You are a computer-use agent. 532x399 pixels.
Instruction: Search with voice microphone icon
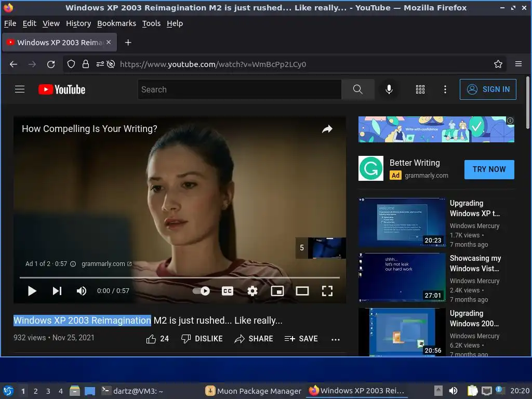point(389,89)
